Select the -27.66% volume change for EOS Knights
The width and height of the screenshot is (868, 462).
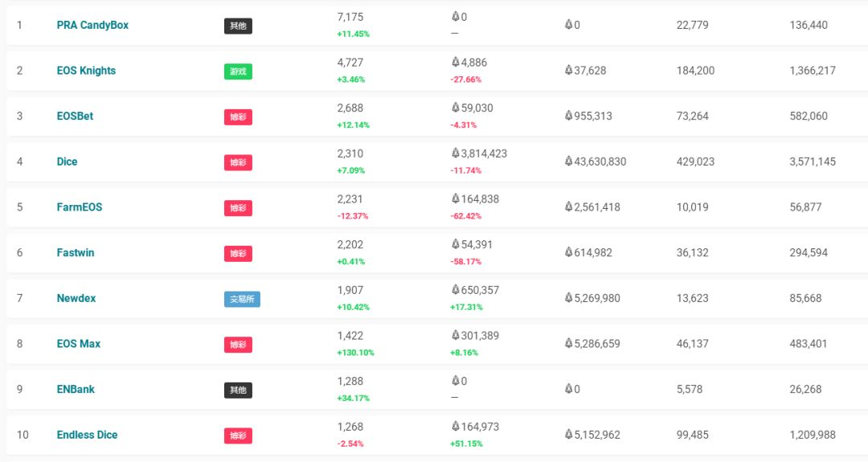pos(466,79)
